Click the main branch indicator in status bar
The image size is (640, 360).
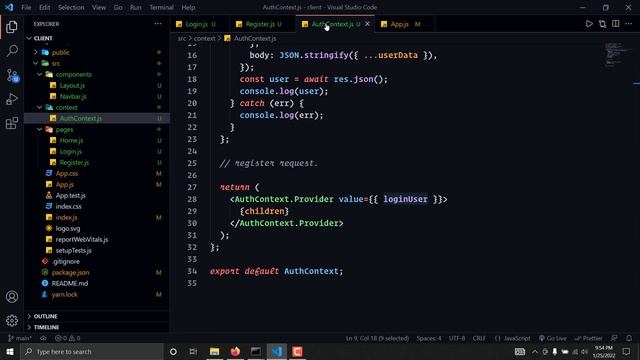[19, 338]
